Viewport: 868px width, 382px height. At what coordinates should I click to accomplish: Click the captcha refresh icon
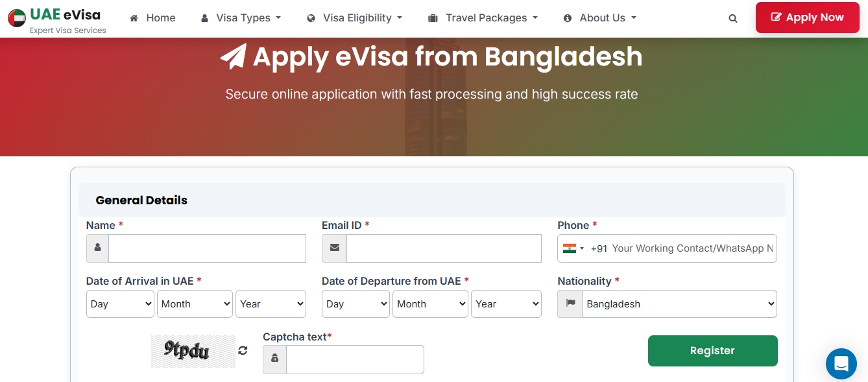pyautogui.click(x=243, y=350)
